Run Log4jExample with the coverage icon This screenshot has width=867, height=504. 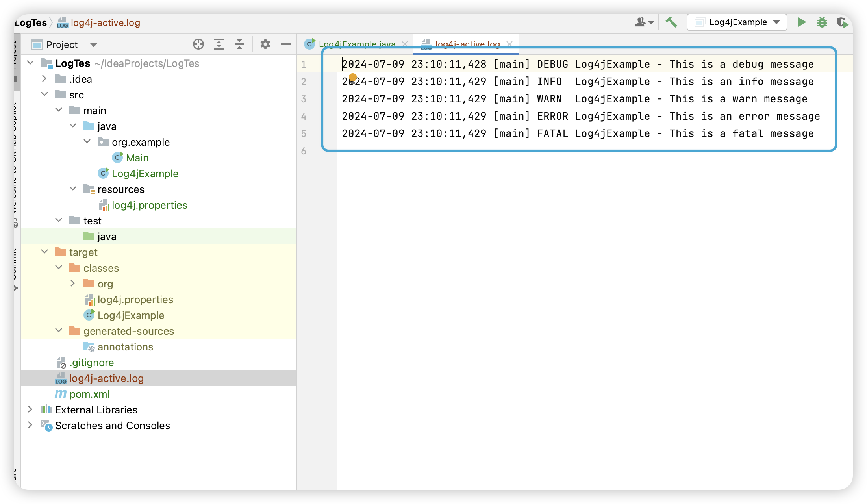coord(843,22)
